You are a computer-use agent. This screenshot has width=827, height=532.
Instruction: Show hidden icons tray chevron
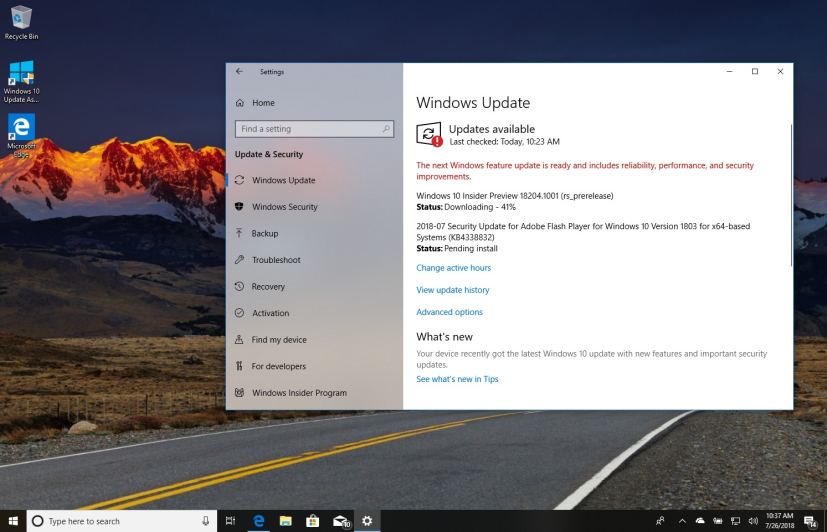point(682,521)
